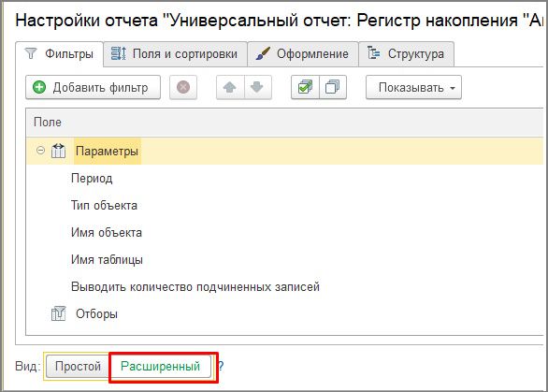
Task: Click the Добавить фильтр button
Action: click(93, 87)
